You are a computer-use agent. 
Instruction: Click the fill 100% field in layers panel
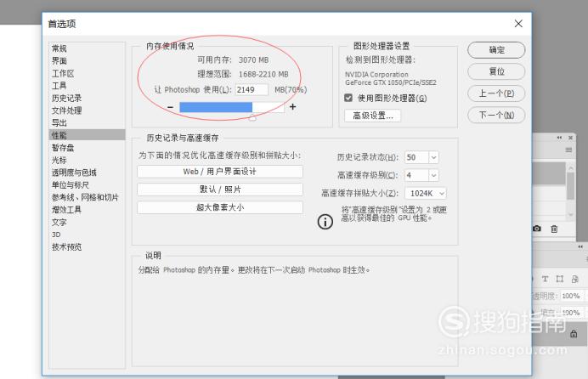tap(572, 313)
